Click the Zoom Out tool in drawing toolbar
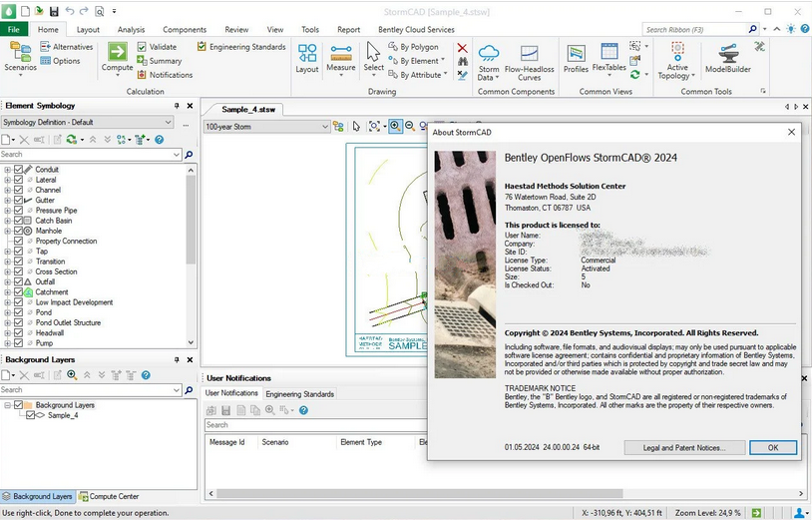This screenshot has width=812, height=520. 410,126
